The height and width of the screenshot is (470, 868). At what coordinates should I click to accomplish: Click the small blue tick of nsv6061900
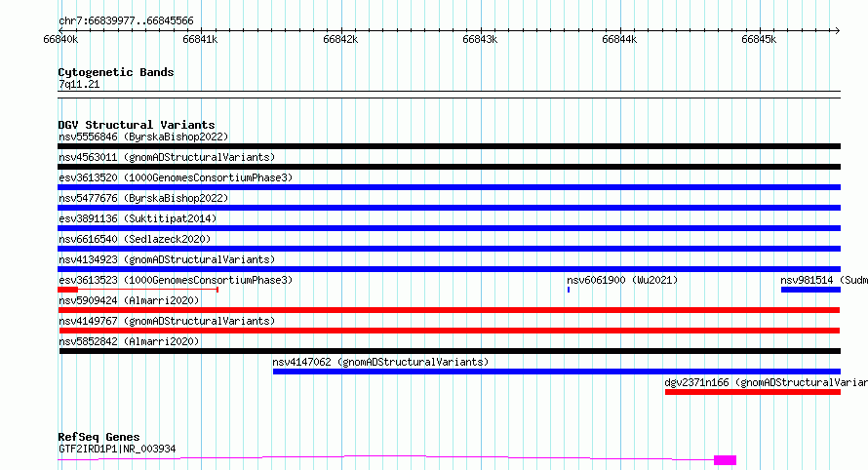point(569,290)
